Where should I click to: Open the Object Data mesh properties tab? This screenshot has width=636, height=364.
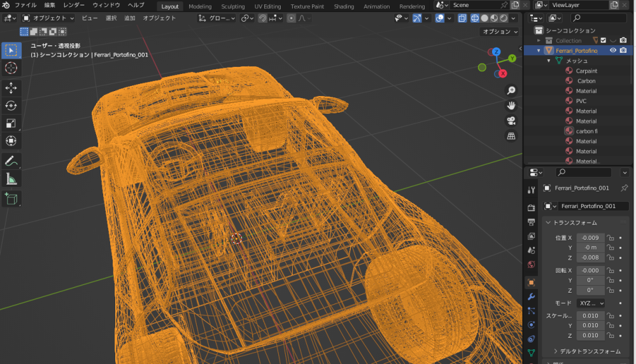[x=531, y=353]
